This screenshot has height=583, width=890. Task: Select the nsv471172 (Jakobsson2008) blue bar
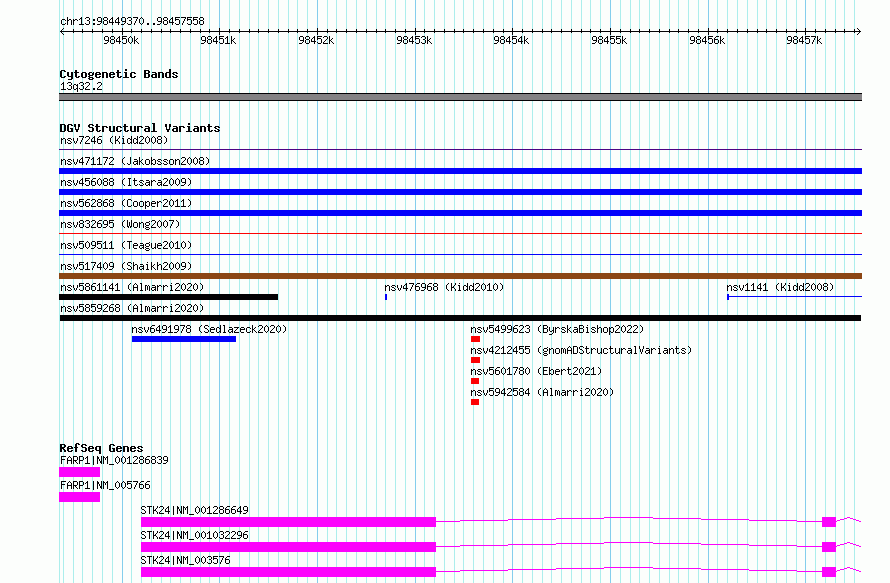[x=460, y=171]
